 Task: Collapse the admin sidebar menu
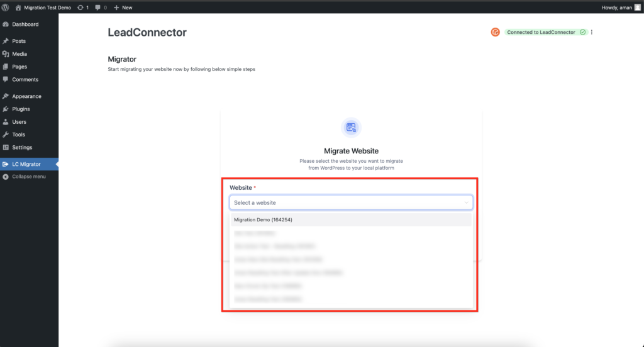click(x=29, y=177)
